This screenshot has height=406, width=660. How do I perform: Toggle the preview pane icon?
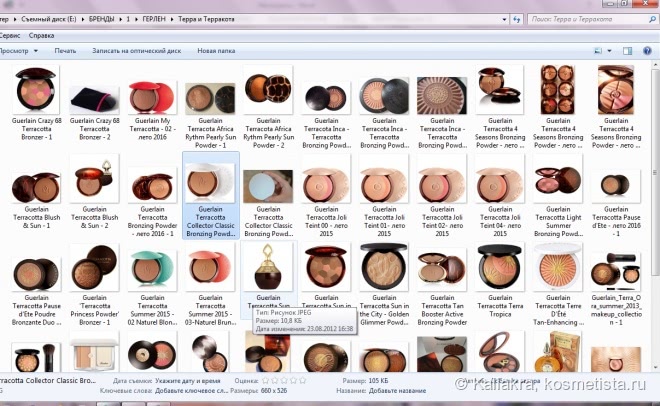point(627,51)
